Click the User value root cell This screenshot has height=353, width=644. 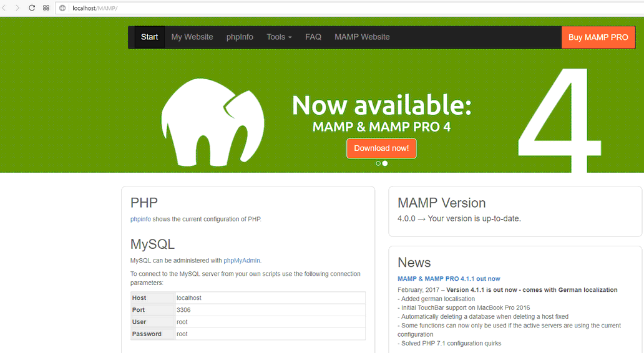(x=270, y=322)
